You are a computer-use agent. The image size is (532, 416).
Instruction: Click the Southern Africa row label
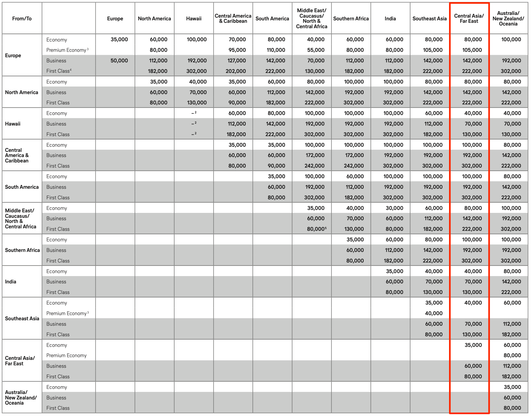coord(22,250)
